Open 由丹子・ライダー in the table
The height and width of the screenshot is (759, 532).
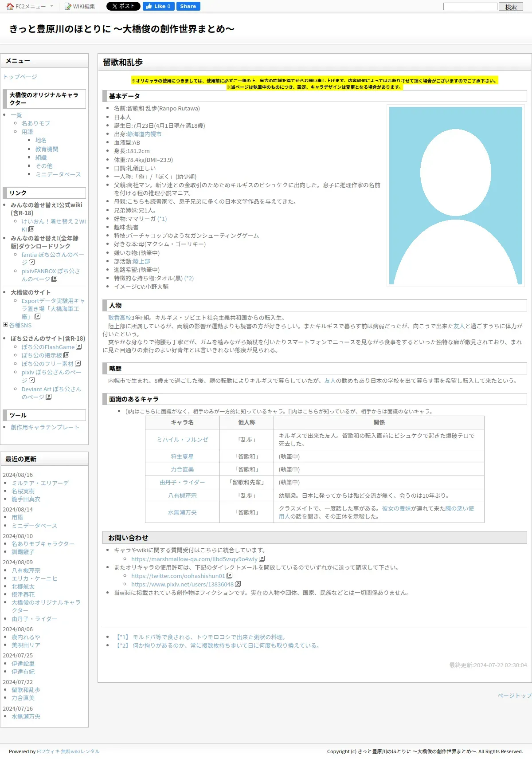(x=182, y=482)
